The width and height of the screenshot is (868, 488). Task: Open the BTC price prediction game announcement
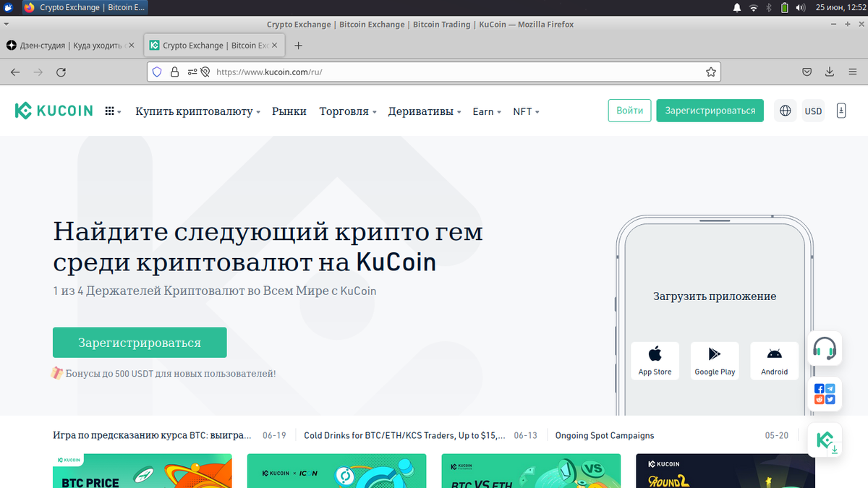pos(152,435)
